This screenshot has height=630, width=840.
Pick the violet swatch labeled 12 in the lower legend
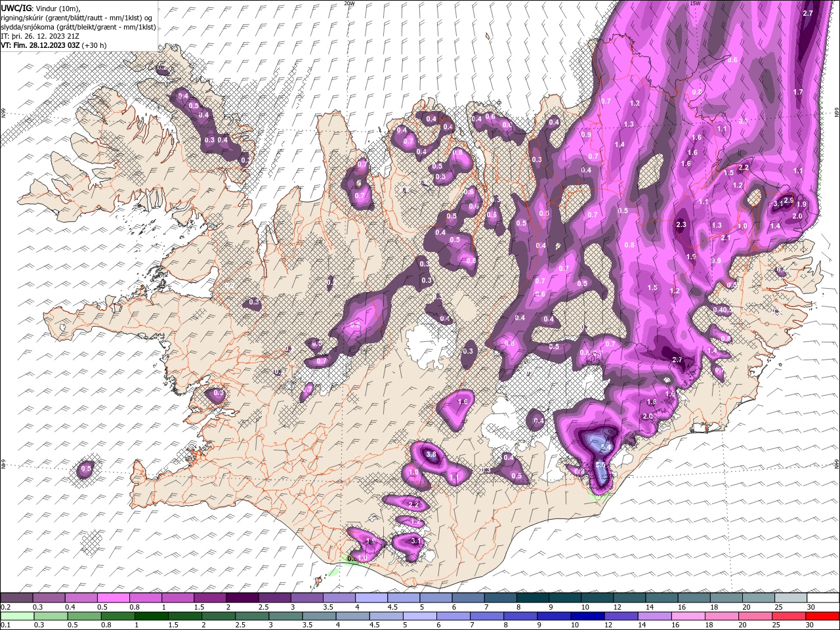point(621,616)
